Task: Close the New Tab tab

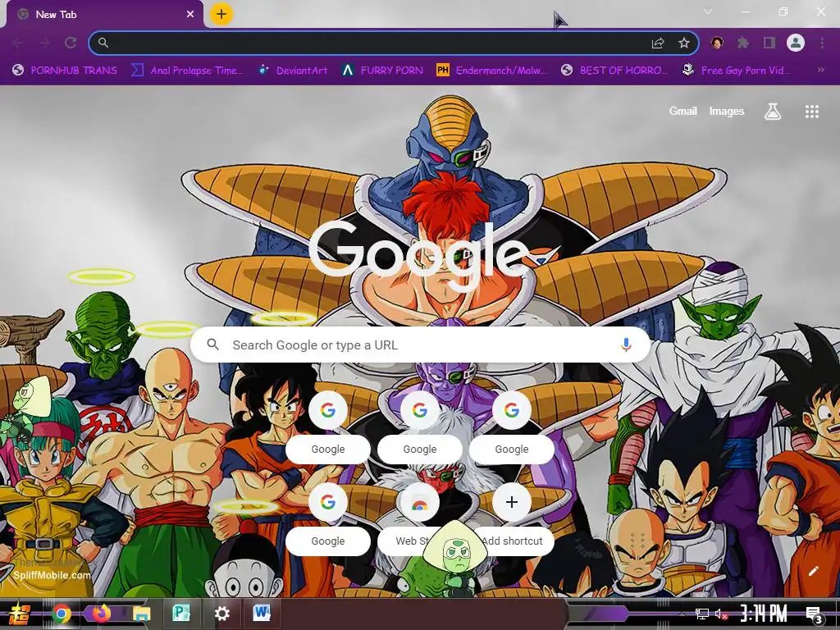Action: 190,15
